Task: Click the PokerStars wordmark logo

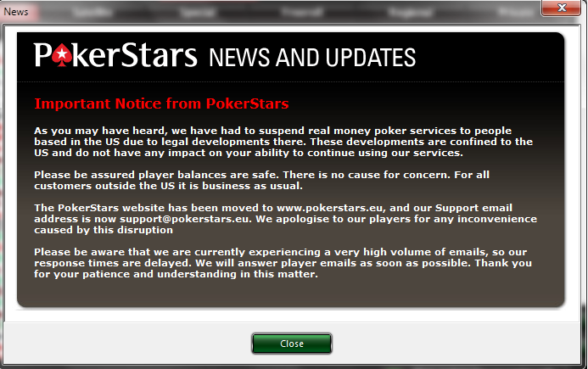Action: point(115,55)
